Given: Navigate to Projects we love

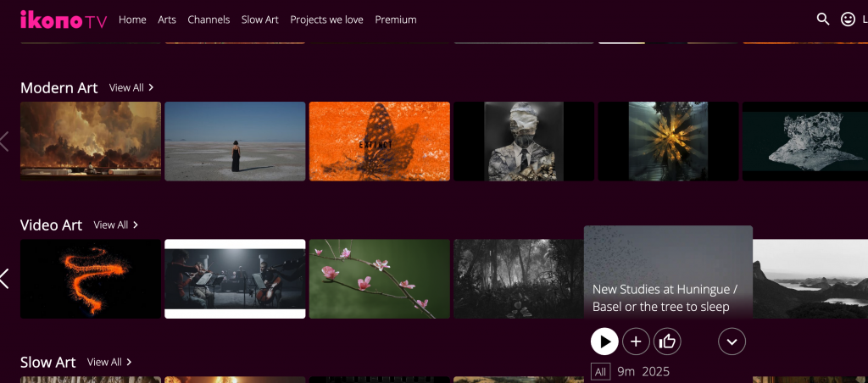Looking at the screenshot, I should tap(326, 19).
